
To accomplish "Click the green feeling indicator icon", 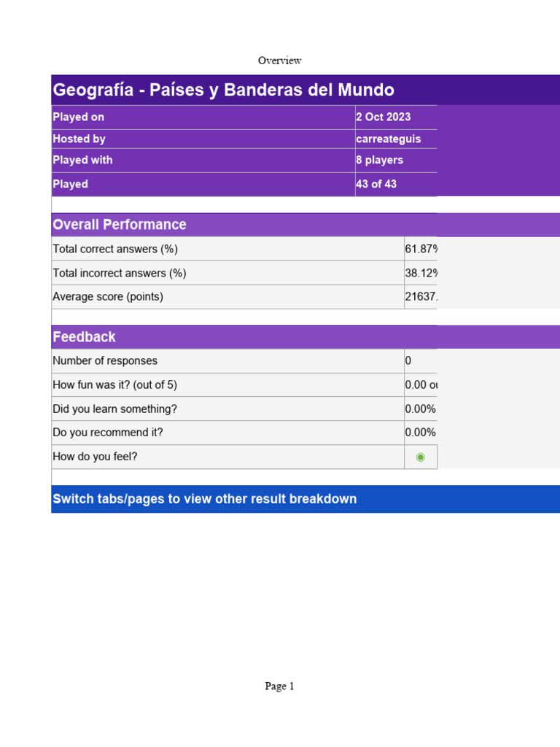I will click(x=420, y=457).
